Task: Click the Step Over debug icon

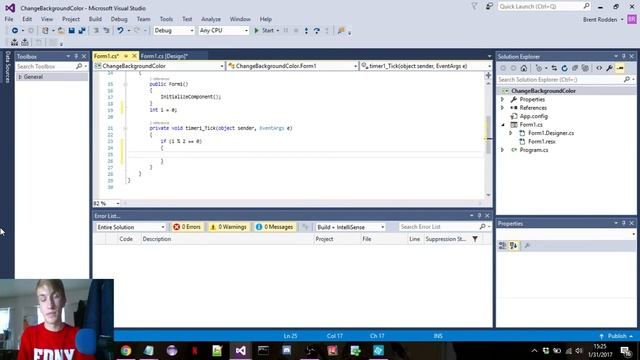Action: coord(317,31)
